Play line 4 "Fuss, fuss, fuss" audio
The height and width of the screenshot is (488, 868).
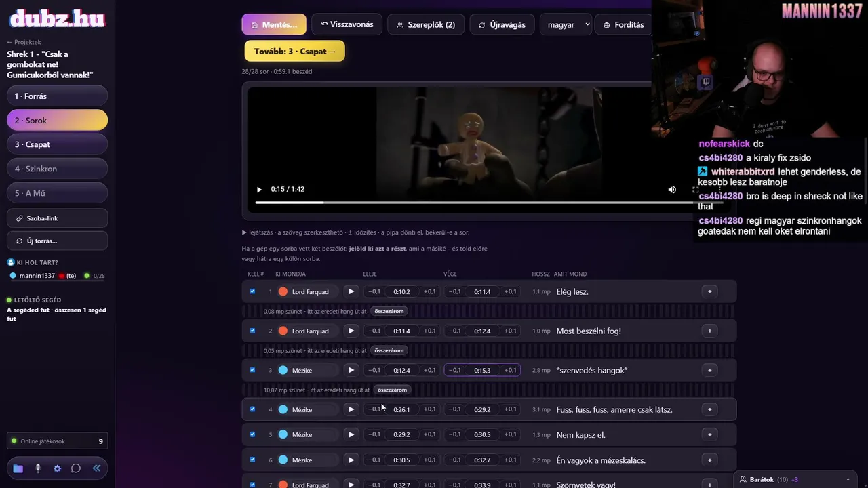click(x=351, y=409)
